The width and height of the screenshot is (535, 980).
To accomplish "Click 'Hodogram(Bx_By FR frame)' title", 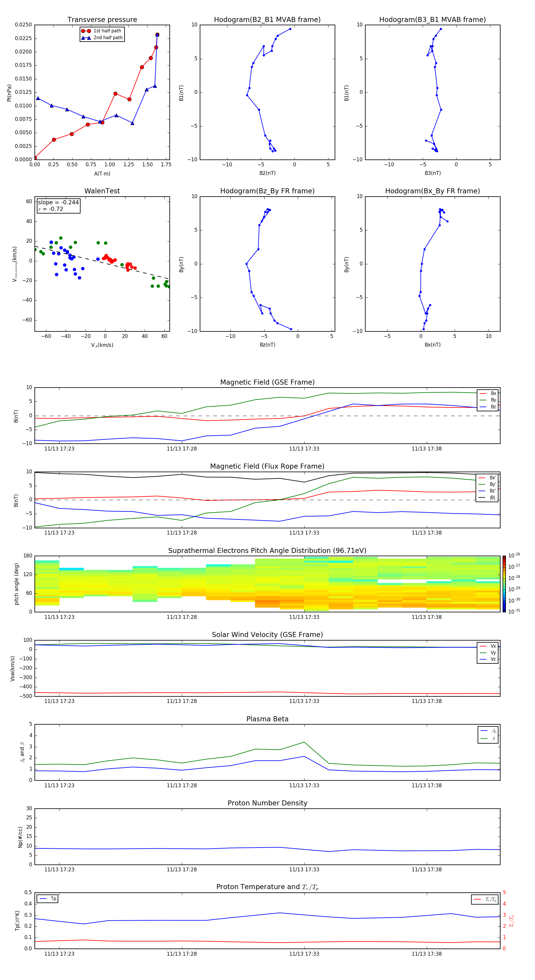I will click(432, 191).
